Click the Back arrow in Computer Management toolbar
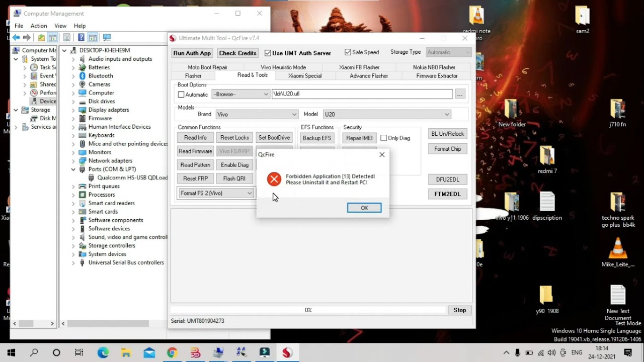Image resolution: width=644 pixels, height=362 pixels. [x=16, y=38]
